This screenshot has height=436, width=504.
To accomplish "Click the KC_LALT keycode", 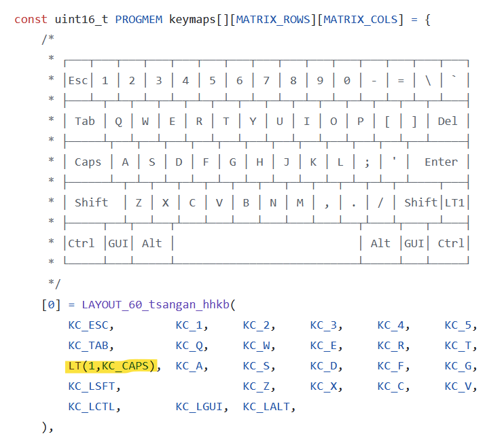I will (x=266, y=407).
